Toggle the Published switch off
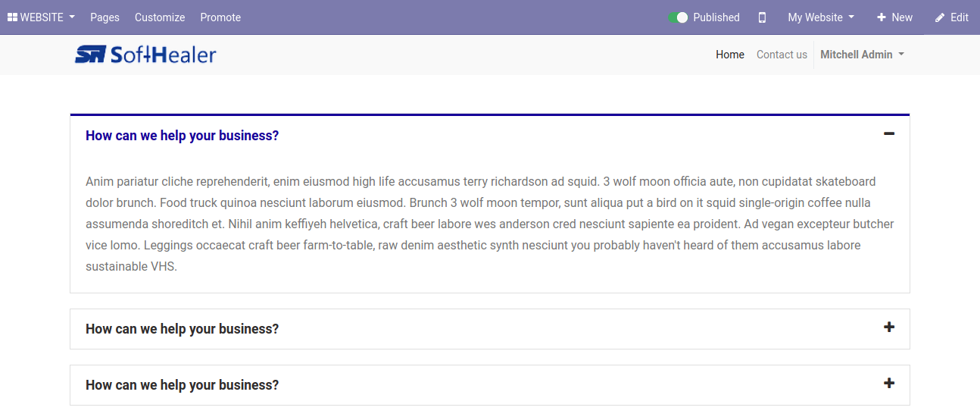 tap(678, 17)
